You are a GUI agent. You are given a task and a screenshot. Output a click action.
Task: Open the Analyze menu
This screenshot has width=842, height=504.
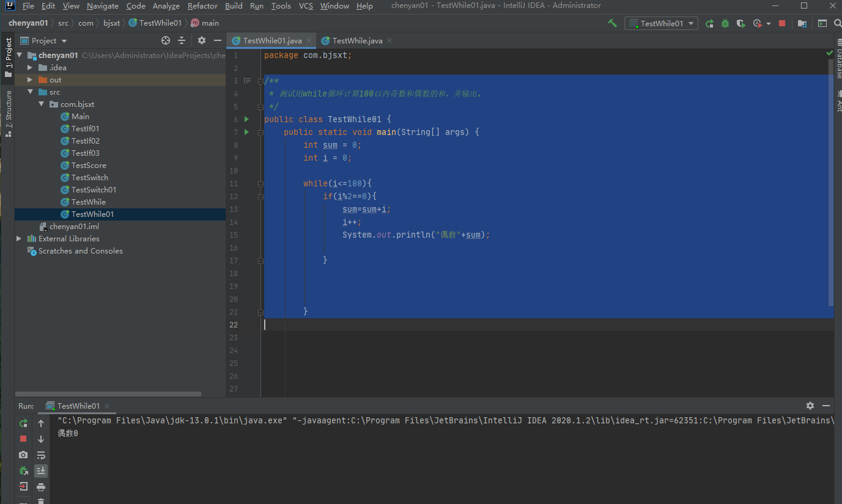coord(166,5)
